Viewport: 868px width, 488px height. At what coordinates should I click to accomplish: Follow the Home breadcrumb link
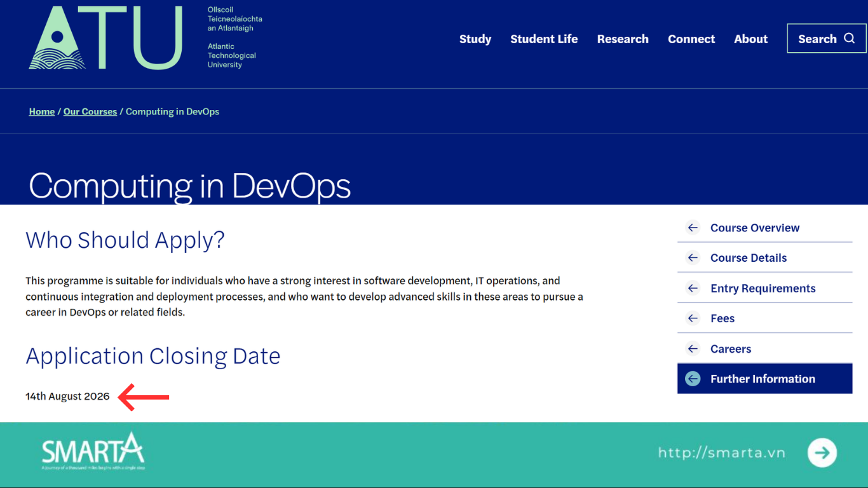[x=41, y=111]
